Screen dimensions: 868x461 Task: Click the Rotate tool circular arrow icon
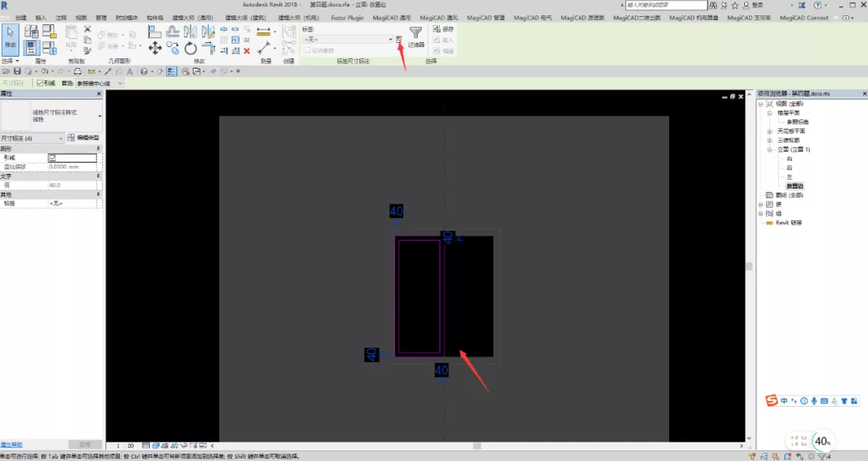pos(190,48)
